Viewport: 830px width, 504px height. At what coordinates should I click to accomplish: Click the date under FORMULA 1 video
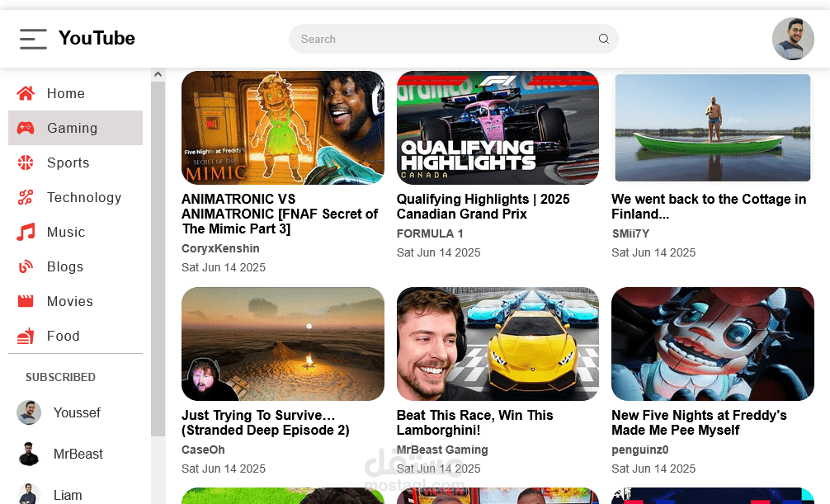point(438,252)
